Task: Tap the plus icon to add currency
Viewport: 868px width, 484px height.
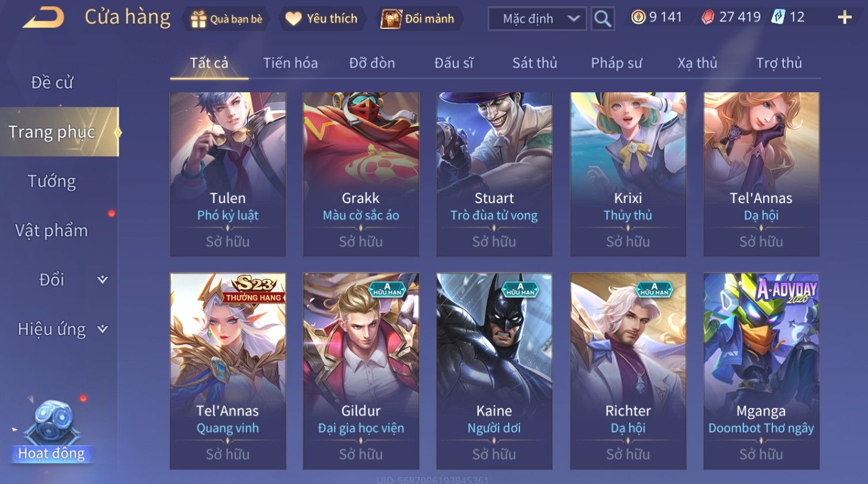Action: [844, 18]
